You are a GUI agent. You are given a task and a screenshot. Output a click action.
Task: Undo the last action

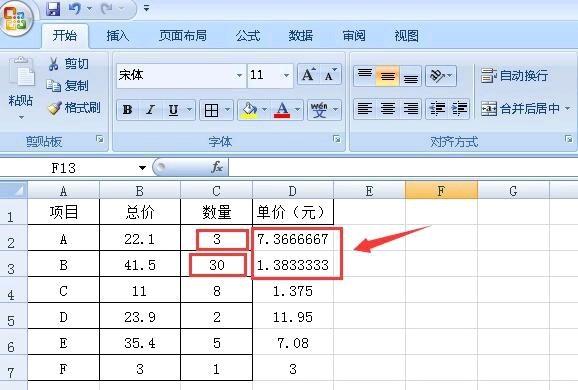[75, 8]
